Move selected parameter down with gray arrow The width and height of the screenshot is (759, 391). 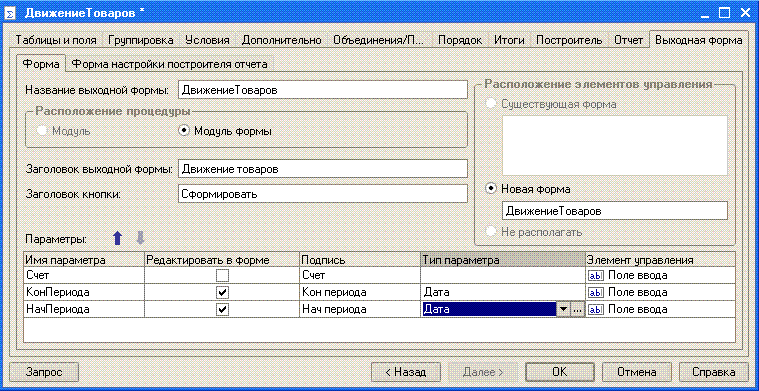click(140, 238)
